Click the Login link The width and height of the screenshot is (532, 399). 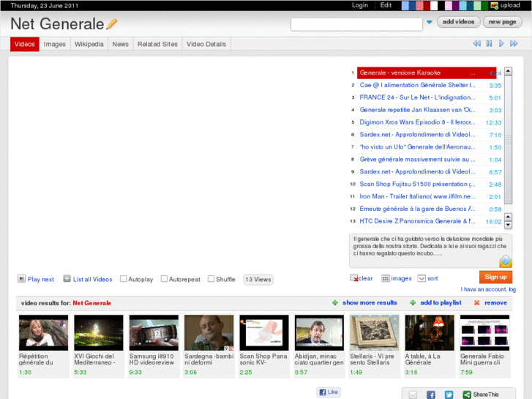[360, 5]
